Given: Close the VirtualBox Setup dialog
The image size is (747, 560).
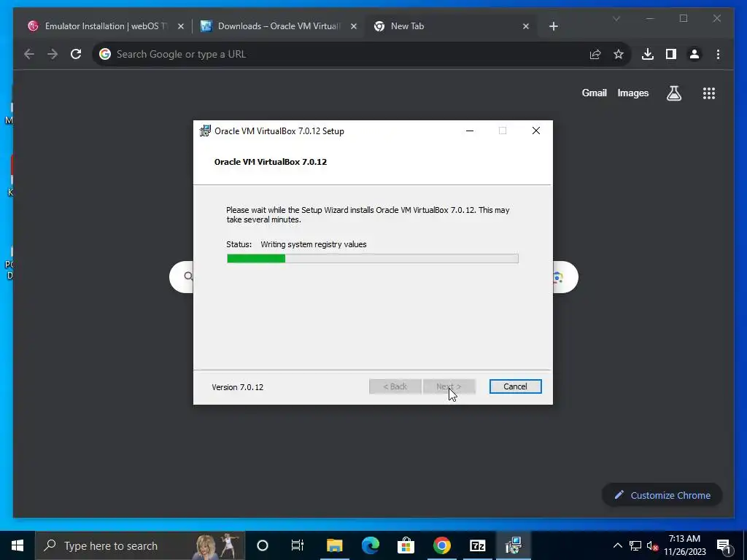Looking at the screenshot, I should pos(536,131).
